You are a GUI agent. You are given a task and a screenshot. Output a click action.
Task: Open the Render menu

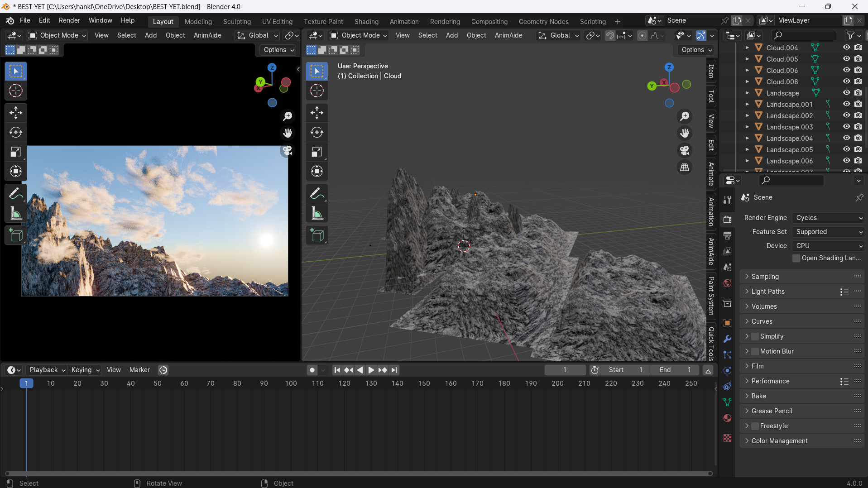[69, 20]
